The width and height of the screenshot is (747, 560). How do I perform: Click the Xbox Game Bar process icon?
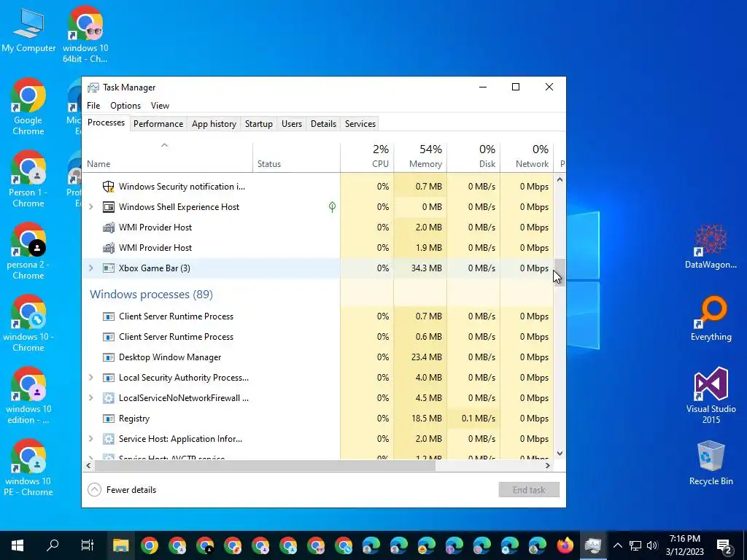pyautogui.click(x=109, y=268)
